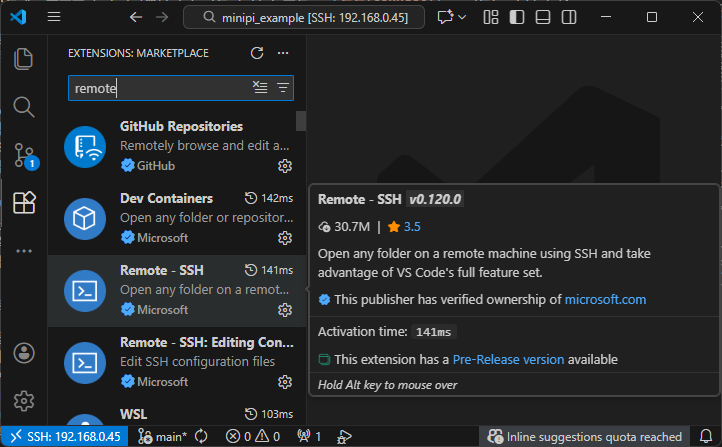Image resolution: width=722 pixels, height=447 pixels.
Task: Click the VS Code logo icon
Action: tap(18, 17)
